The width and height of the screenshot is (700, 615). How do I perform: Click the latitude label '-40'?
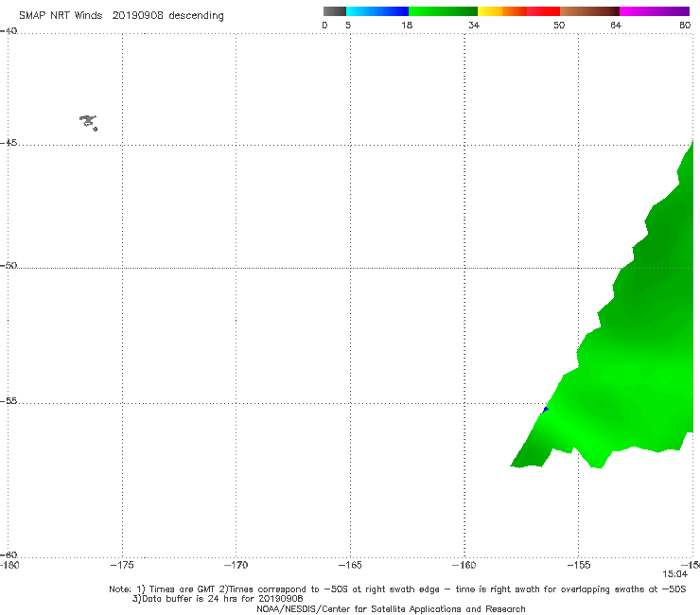pyautogui.click(x=9, y=31)
